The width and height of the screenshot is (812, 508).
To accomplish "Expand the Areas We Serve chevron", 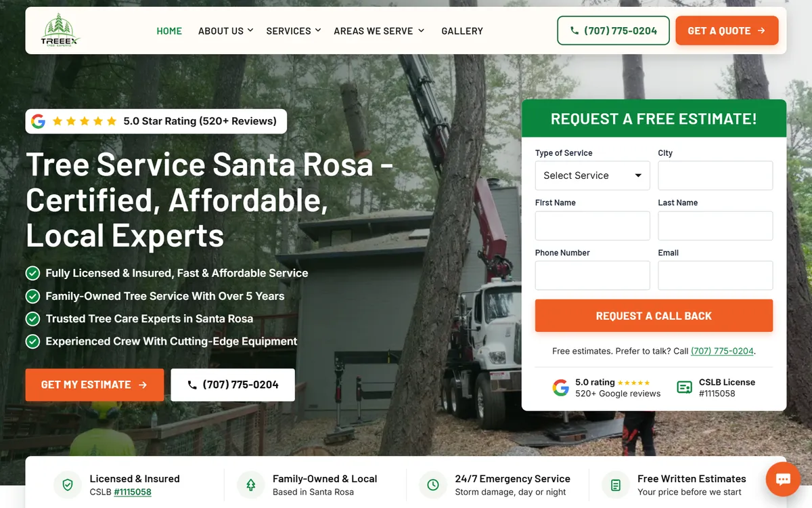I will tap(421, 30).
